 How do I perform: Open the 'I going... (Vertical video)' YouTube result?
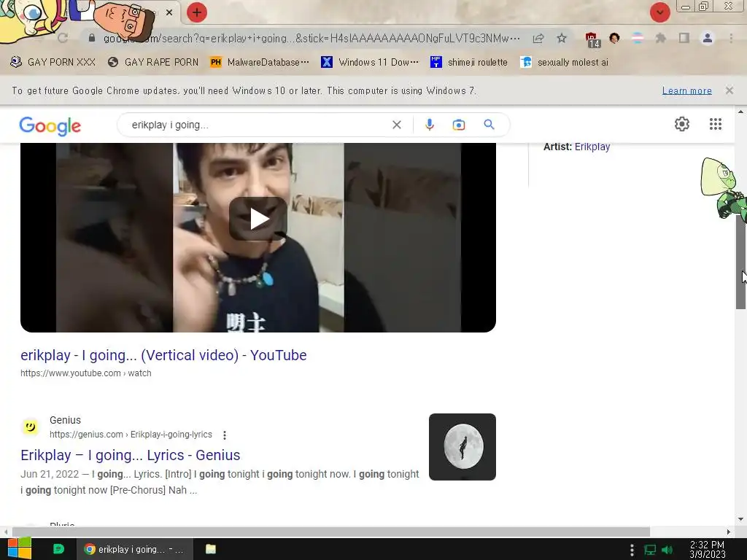coord(163,355)
